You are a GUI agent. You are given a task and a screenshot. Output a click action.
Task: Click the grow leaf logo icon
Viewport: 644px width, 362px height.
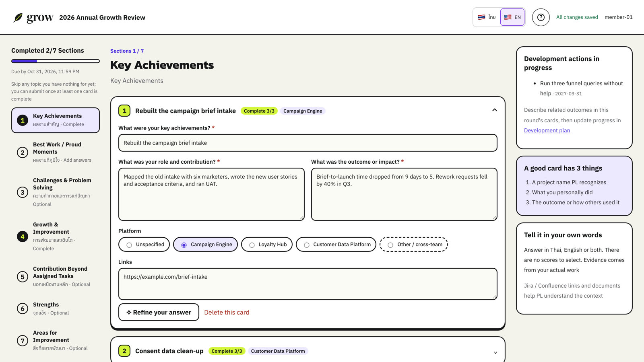coord(18,17)
